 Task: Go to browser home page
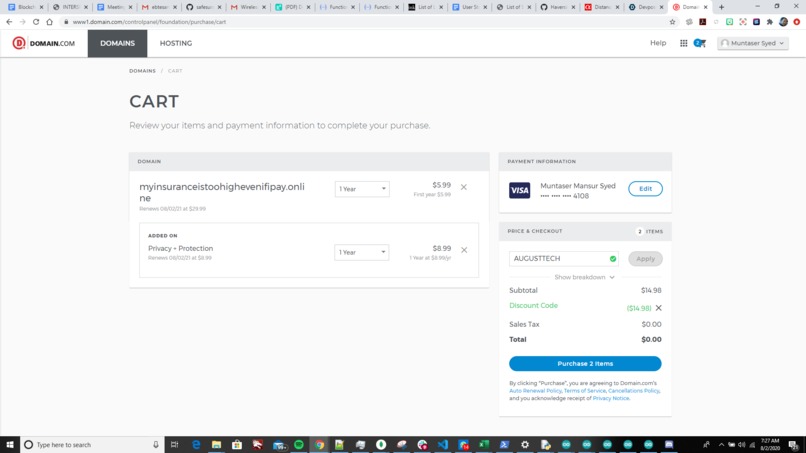point(49,22)
